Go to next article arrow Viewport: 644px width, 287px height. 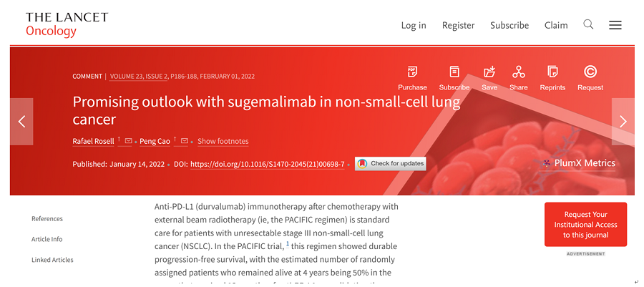(623, 122)
